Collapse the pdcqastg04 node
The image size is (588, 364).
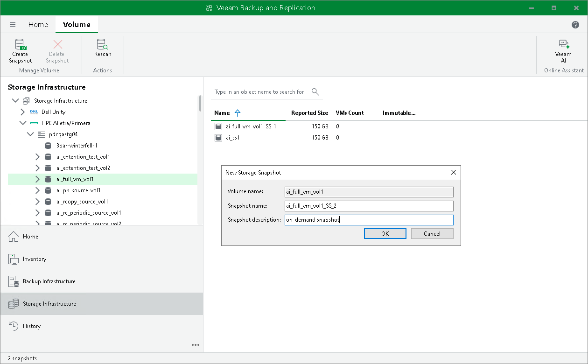pyautogui.click(x=30, y=134)
